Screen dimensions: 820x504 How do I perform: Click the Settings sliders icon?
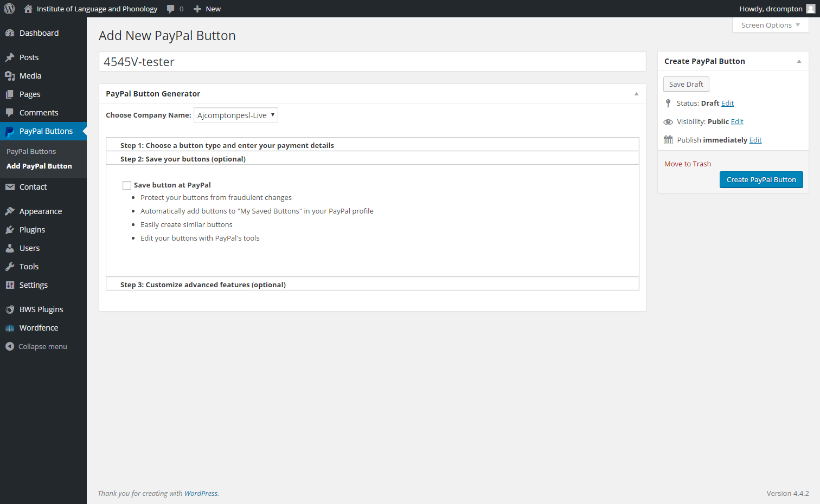[10, 285]
